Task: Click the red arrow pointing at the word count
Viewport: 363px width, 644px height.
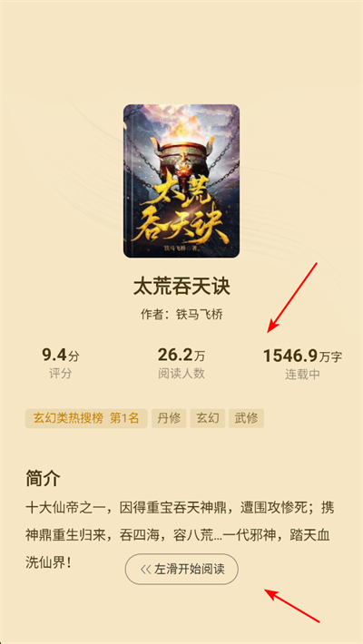Action: (x=292, y=298)
